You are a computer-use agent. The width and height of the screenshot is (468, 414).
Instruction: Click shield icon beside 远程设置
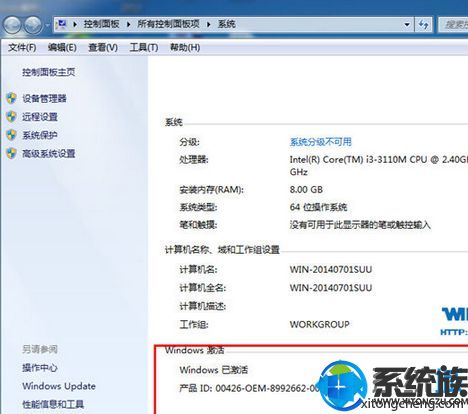[12, 117]
